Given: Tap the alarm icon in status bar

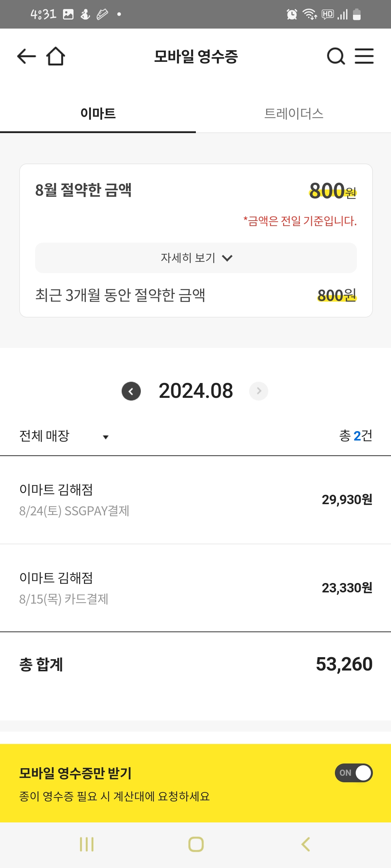Looking at the screenshot, I should pos(292,14).
